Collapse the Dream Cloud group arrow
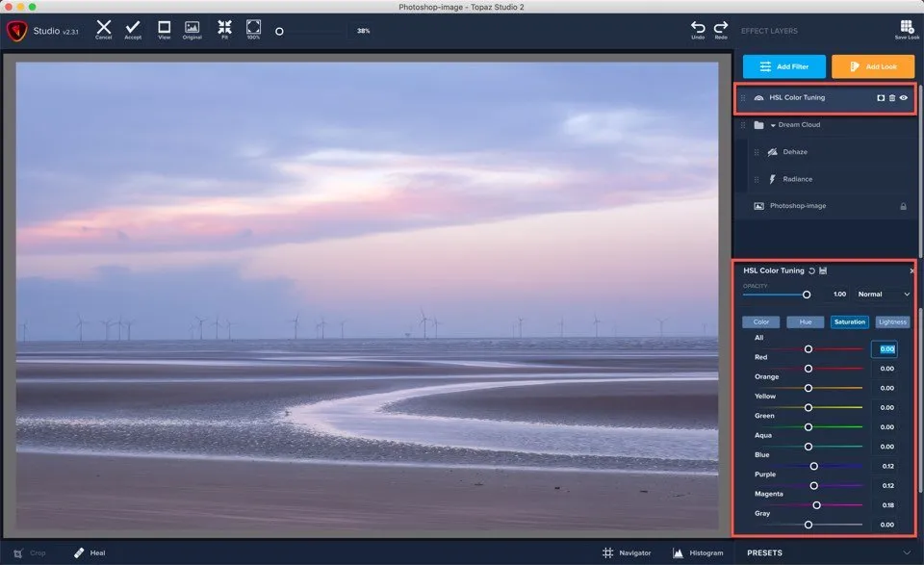This screenshot has width=924, height=565. pos(773,125)
